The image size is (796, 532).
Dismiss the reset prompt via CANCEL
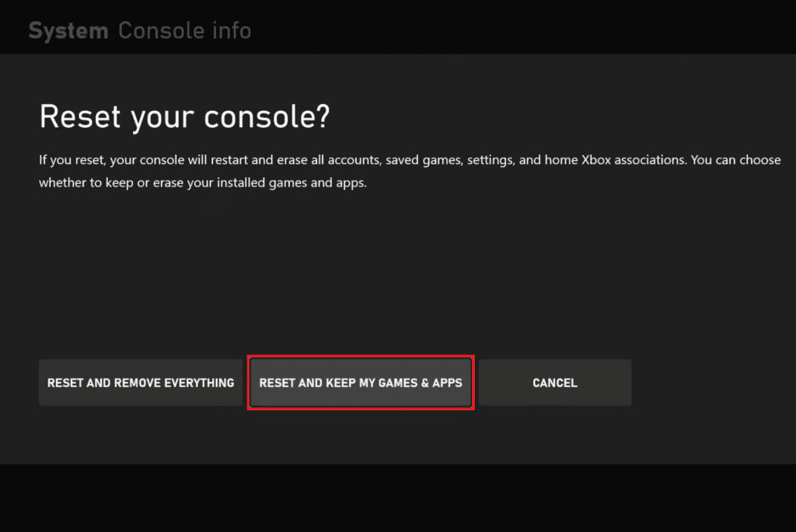coord(554,382)
